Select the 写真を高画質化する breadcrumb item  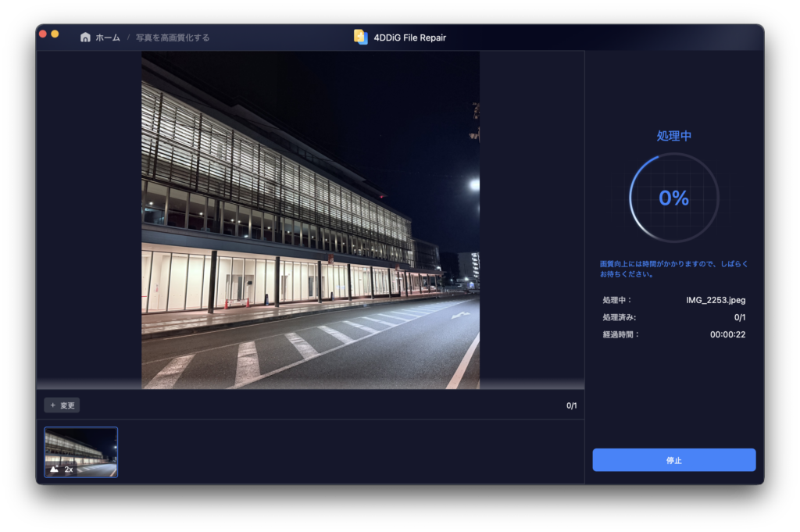[x=173, y=37]
